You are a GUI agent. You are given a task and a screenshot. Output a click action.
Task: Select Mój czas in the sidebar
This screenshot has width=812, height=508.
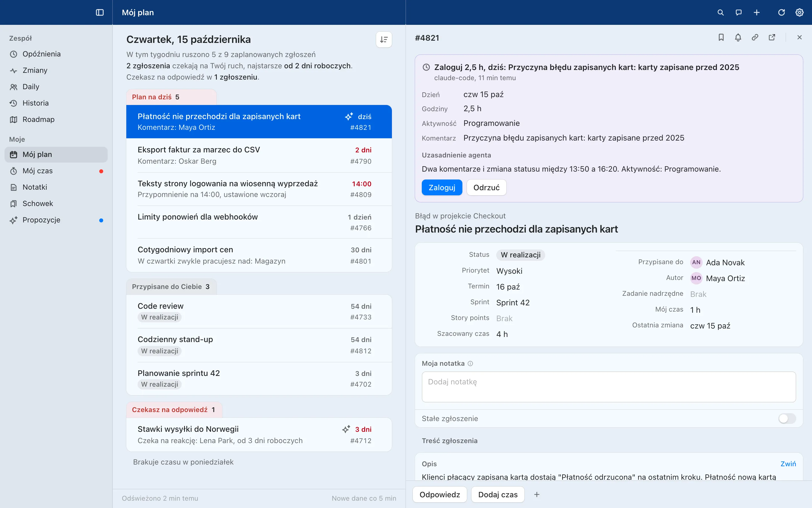click(x=56, y=171)
